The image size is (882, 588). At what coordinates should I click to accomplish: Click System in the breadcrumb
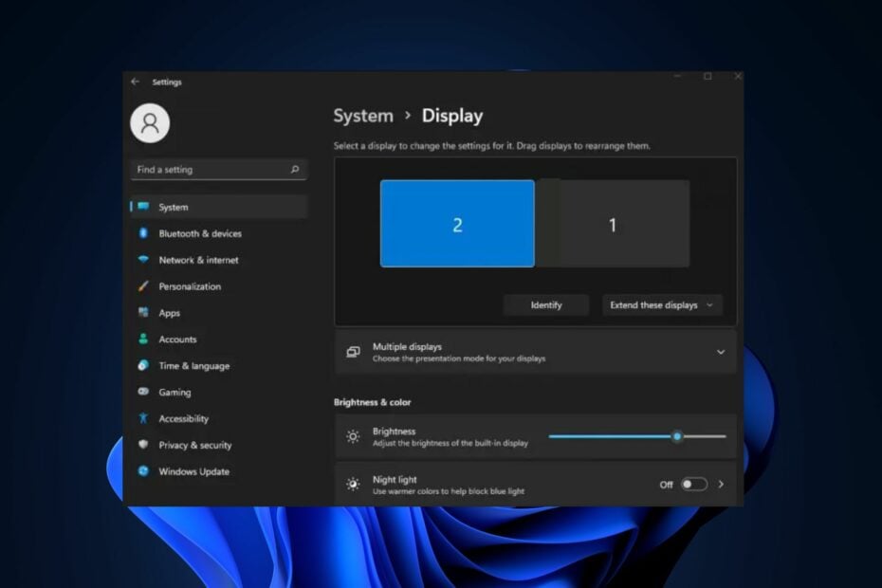(362, 116)
